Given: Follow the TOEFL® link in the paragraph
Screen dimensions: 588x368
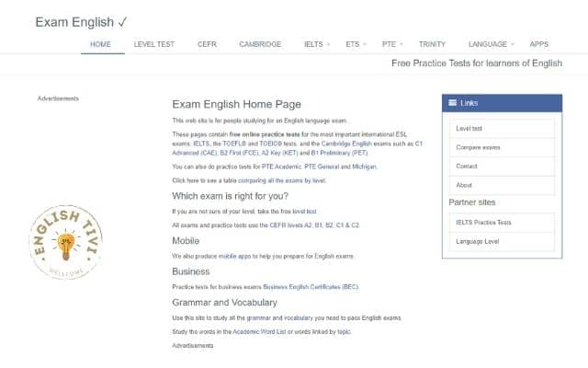Looking at the screenshot, I should (x=234, y=144).
